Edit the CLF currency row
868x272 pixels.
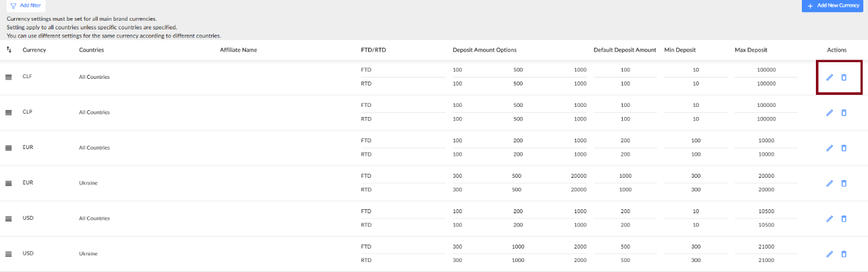(x=830, y=78)
